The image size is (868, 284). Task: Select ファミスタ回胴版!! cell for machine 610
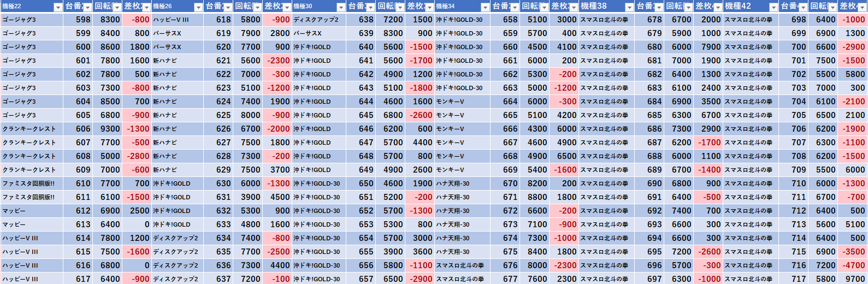(x=32, y=184)
